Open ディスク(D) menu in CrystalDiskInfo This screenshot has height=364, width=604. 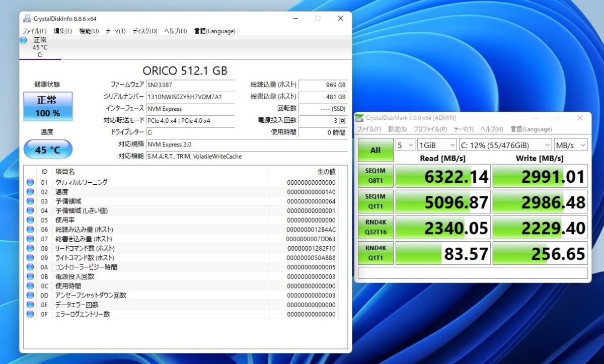tap(145, 31)
